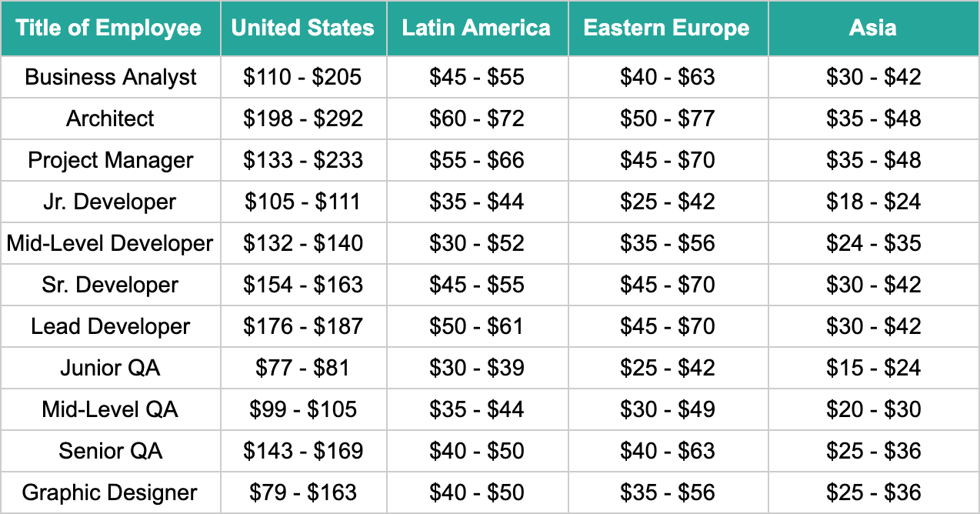Image resolution: width=980 pixels, height=514 pixels.
Task: Click the Jr. Developer Asia rate $18 - $24
Action: (x=873, y=202)
